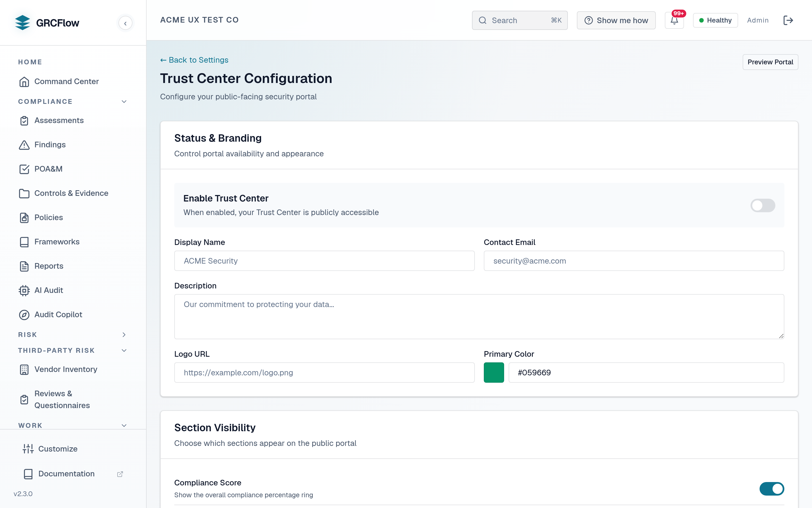Click the Vendor Inventory building icon
This screenshot has width=812, height=508.
tap(24, 370)
